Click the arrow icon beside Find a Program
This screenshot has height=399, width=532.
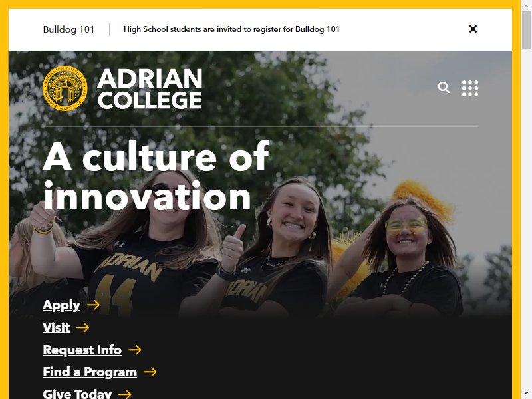coord(150,372)
